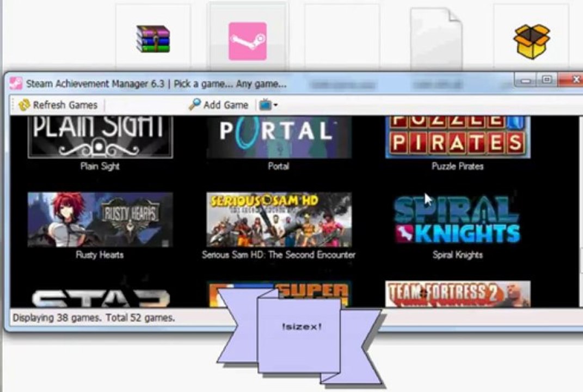Select the Team Fortress 2 game thumbnail

point(458,294)
